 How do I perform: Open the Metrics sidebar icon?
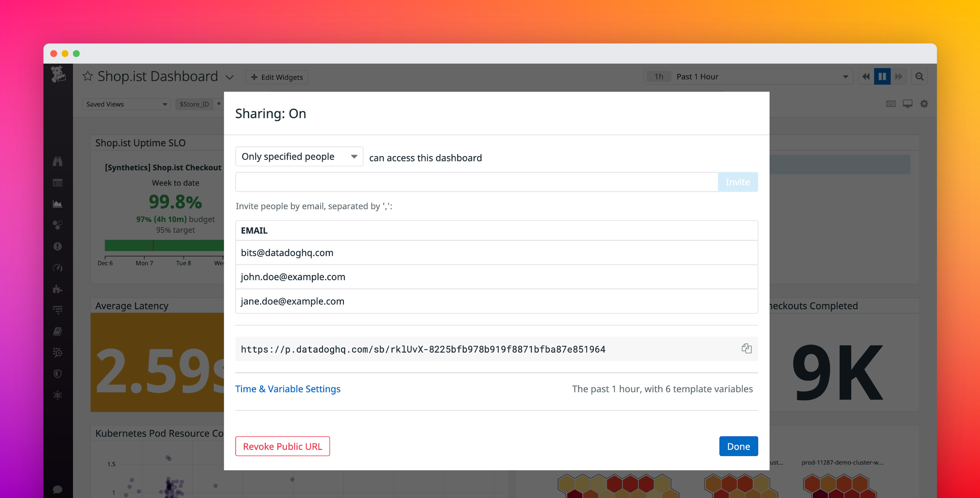click(58, 204)
